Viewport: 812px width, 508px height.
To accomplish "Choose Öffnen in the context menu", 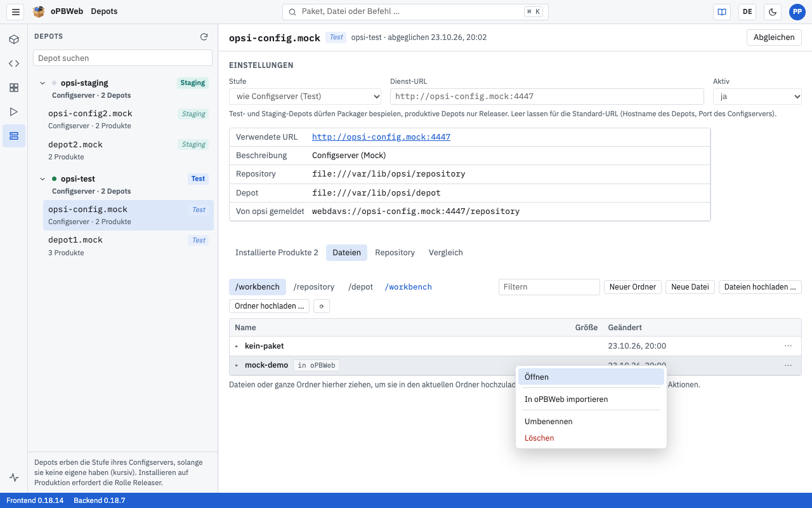I will click(x=591, y=377).
